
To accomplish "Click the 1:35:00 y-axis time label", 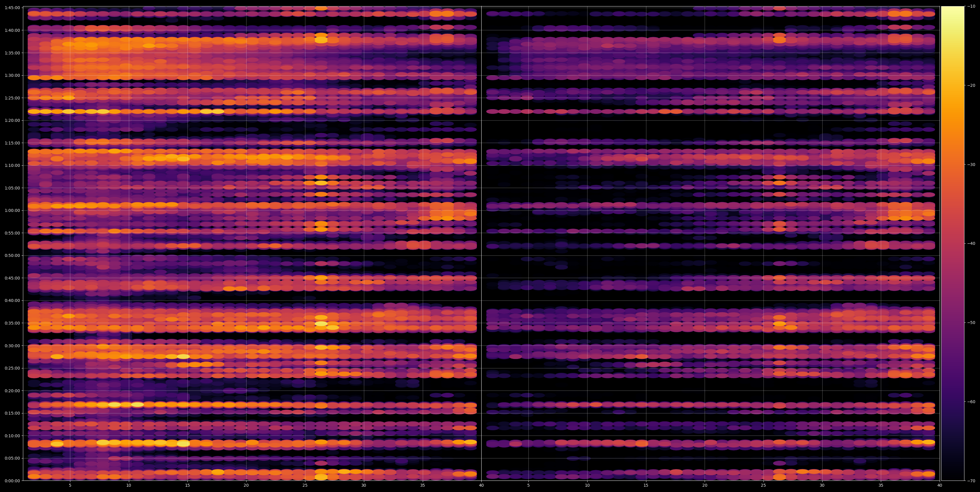I will pos(12,52).
